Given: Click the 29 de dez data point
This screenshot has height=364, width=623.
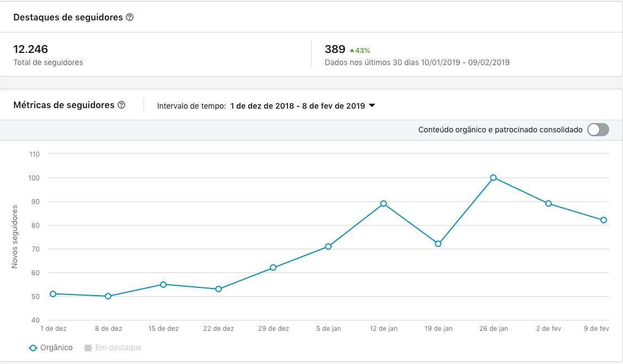Looking at the screenshot, I should click(273, 267).
